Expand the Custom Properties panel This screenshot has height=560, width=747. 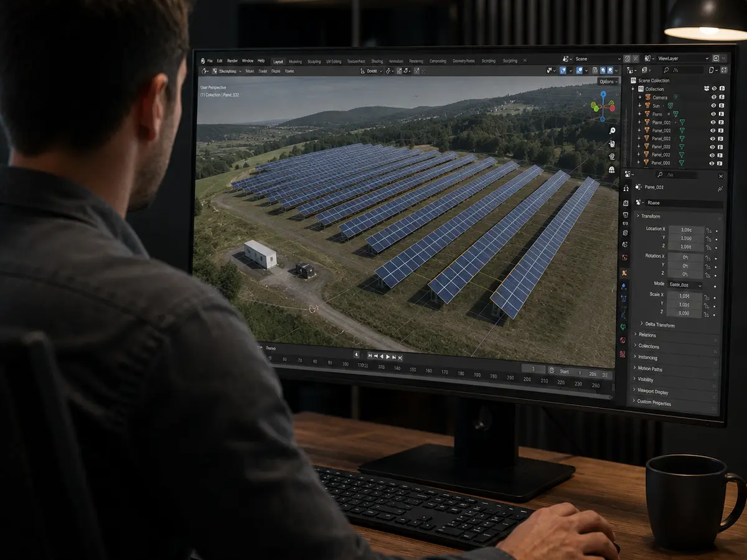654,403
